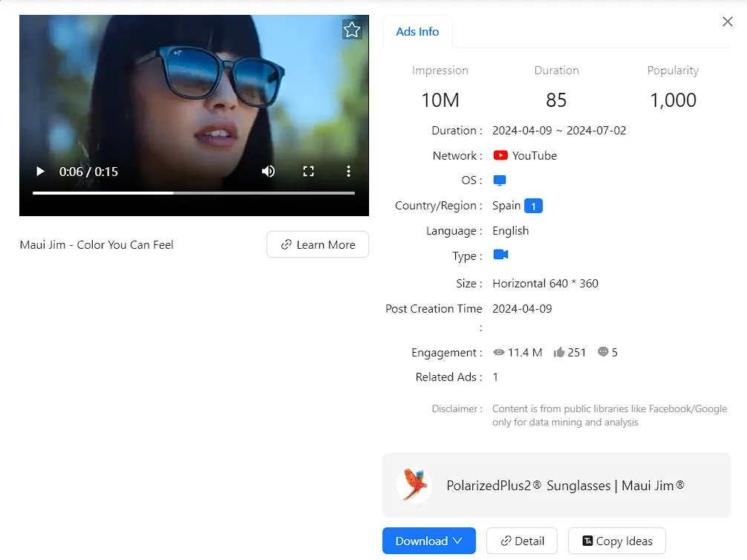Click the YouTube network icon
This screenshot has width=747, height=560.
click(x=500, y=155)
